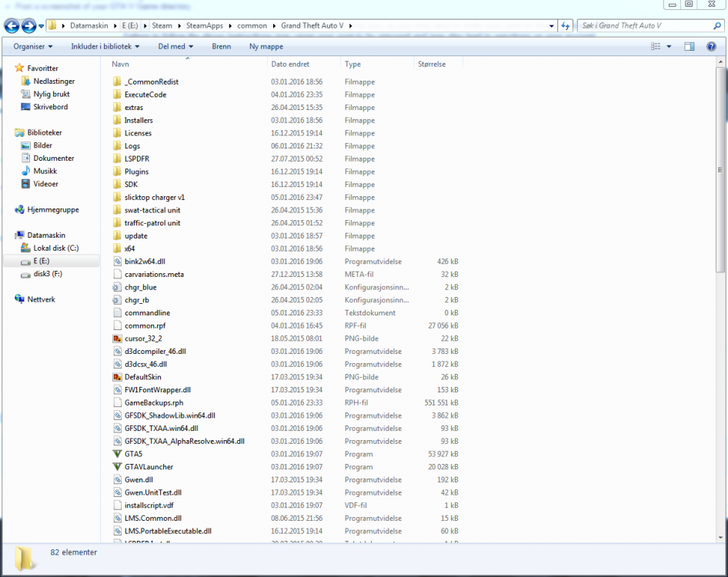Click the Back navigation arrow
This screenshot has width=728, height=577.
[12, 26]
